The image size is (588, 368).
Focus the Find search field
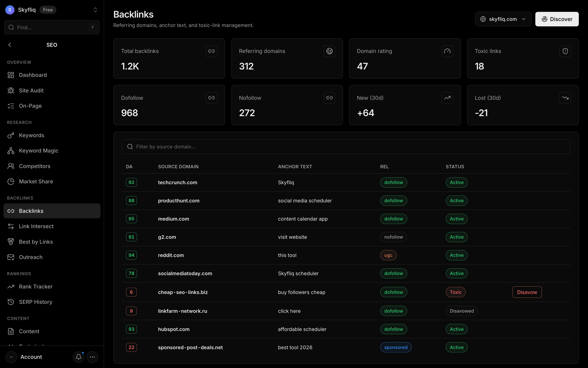[x=52, y=27]
